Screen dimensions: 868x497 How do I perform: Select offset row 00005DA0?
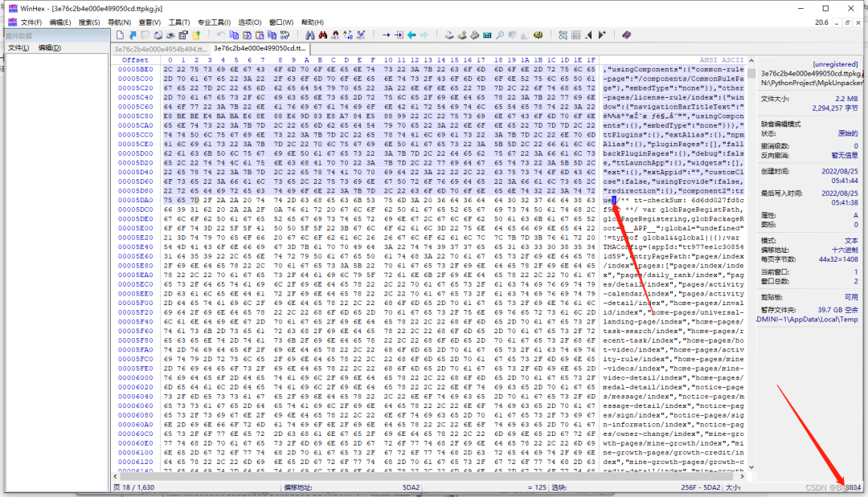135,200
